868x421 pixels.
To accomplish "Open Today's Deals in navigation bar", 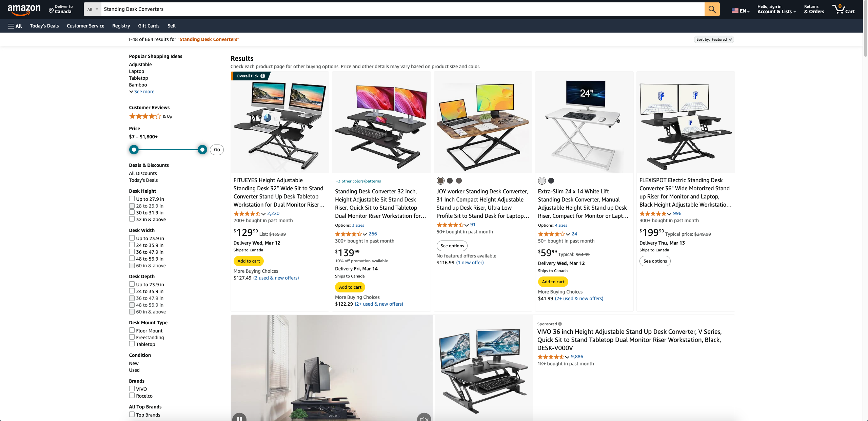I will pos(44,26).
